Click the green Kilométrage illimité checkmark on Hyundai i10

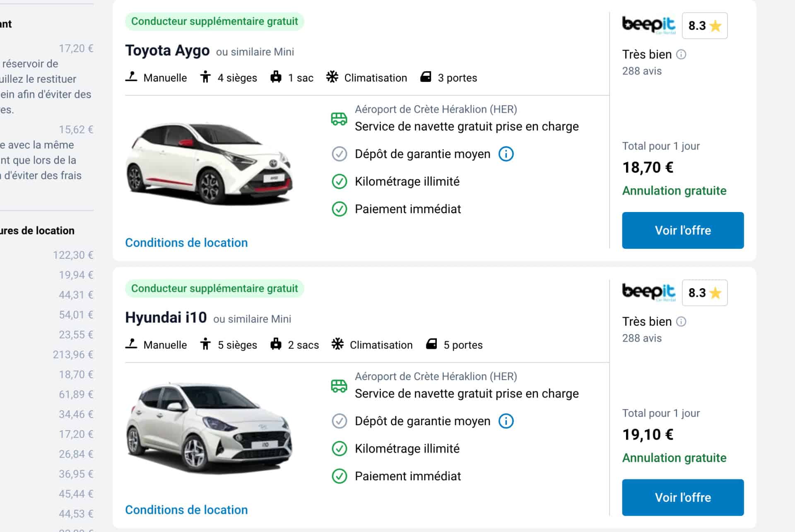(339, 448)
